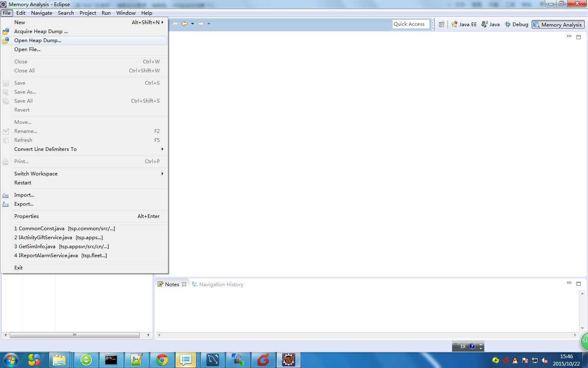
Task: Select Properties from File menu
Action: point(84,216)
